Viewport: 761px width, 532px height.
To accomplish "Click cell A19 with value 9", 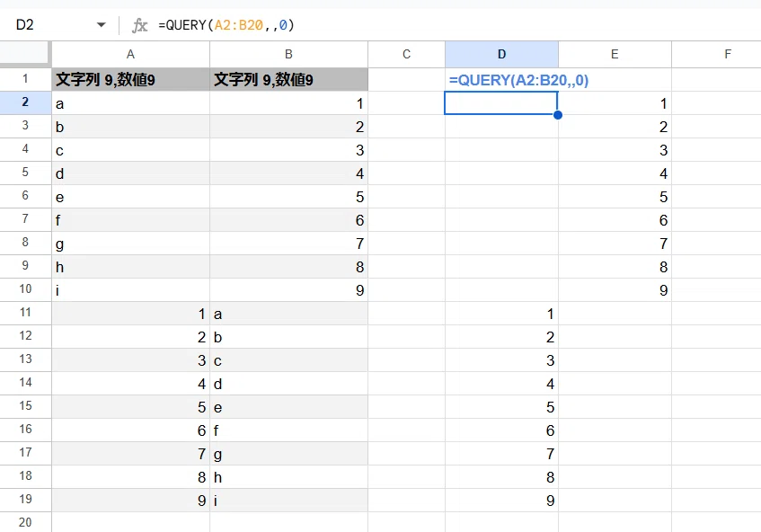I will click(x=130, y=500).
